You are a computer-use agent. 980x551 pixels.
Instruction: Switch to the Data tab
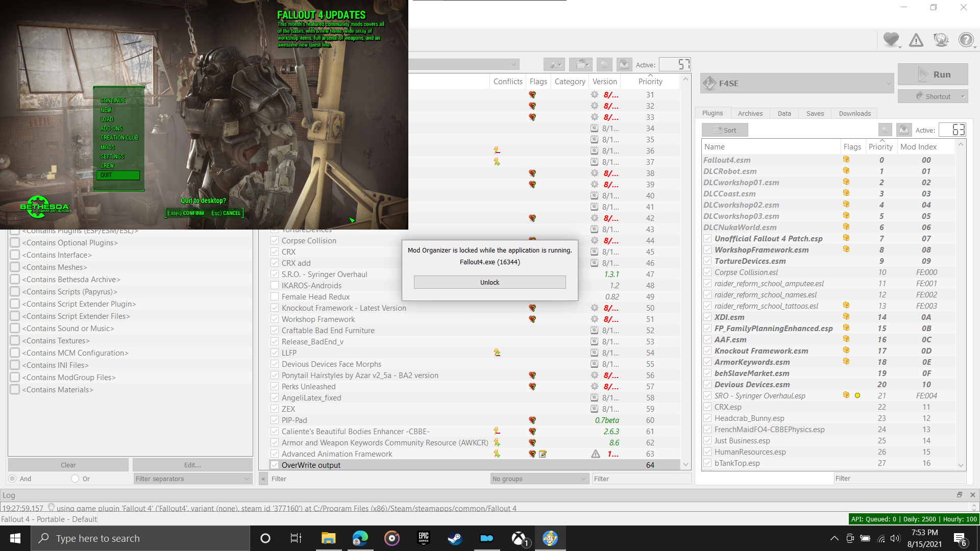click(x=785, y=113)
